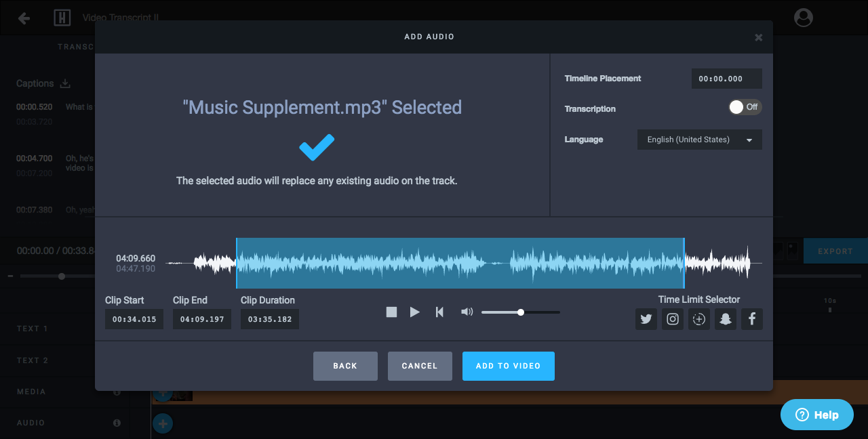Apply the Facebook time limit preset
This screenshot has height=439, width=868.
point(751,318)
